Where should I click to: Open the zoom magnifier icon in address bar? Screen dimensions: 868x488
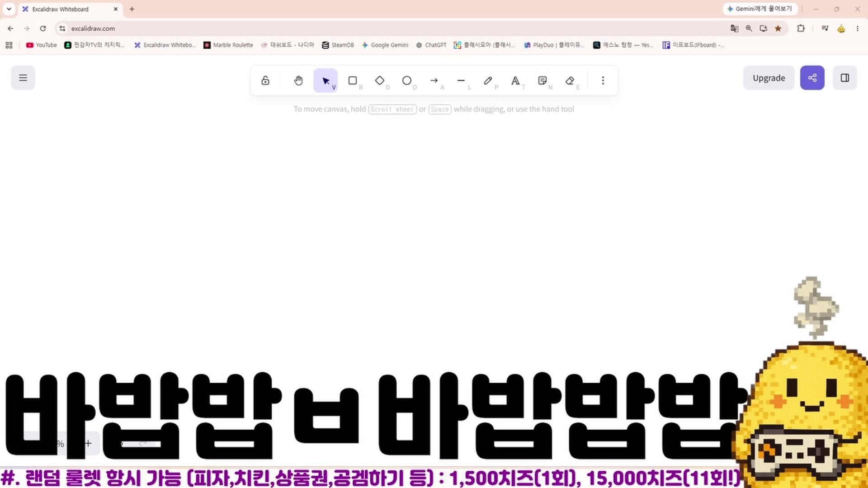749,28
